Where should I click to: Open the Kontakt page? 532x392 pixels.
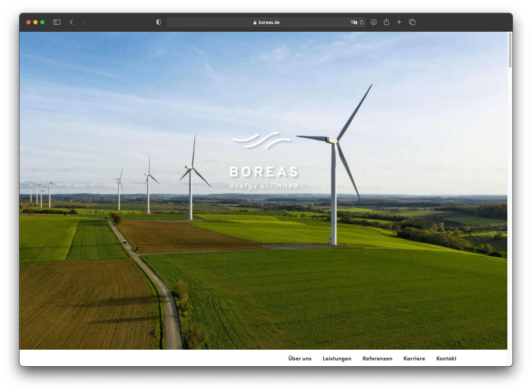(447, 359)
